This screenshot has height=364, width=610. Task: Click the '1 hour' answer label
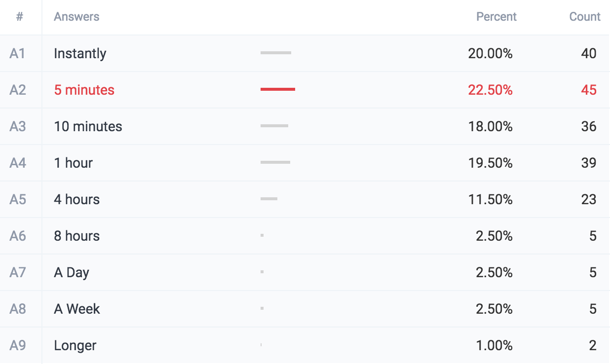pyautogui.click(x=73, y=163)
